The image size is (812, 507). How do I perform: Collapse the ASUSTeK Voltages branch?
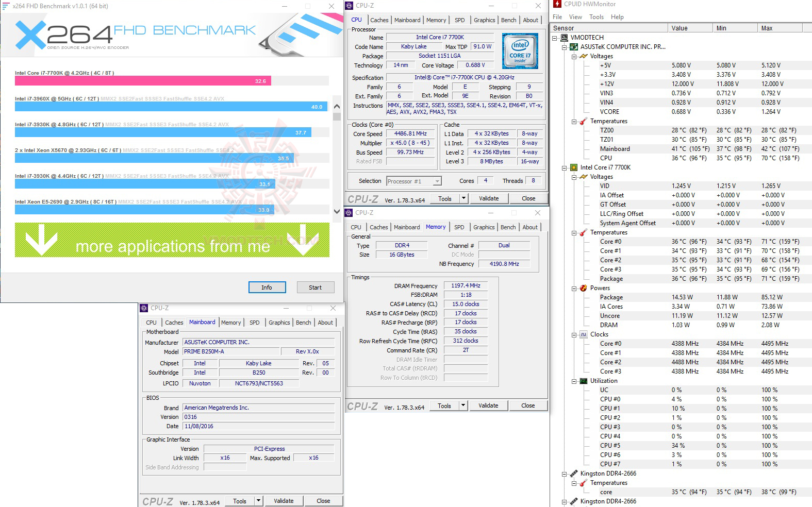pyautogui.click(x=574, y=56)
